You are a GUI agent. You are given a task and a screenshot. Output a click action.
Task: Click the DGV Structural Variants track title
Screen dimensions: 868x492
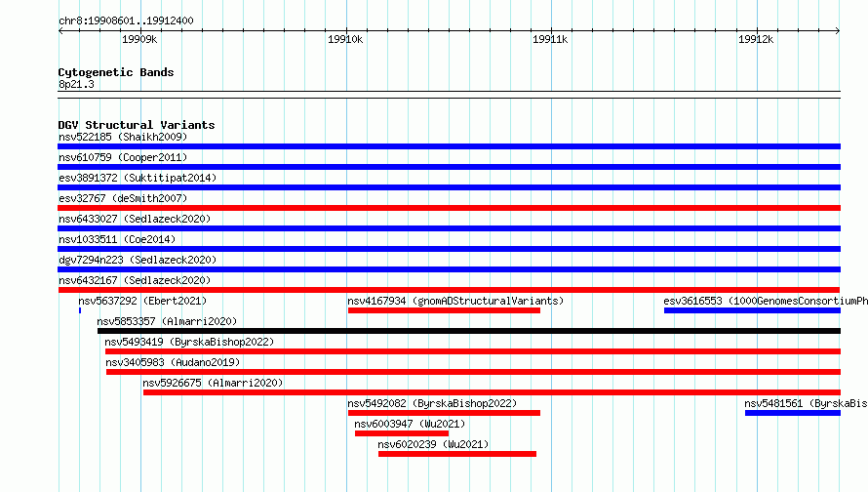(x=137, y=125)
